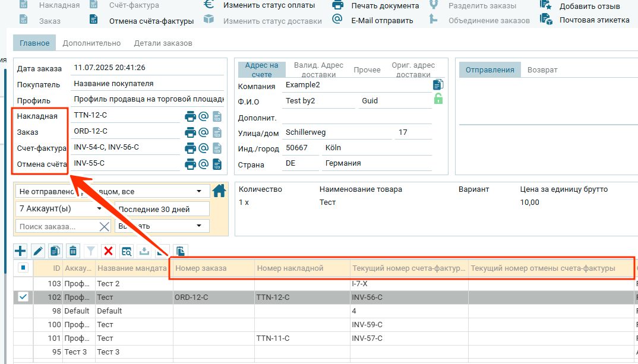Delete selected row with trash icon
Image resolution: width=638 pixels, height=364 pixels.
tap(72, 251)
